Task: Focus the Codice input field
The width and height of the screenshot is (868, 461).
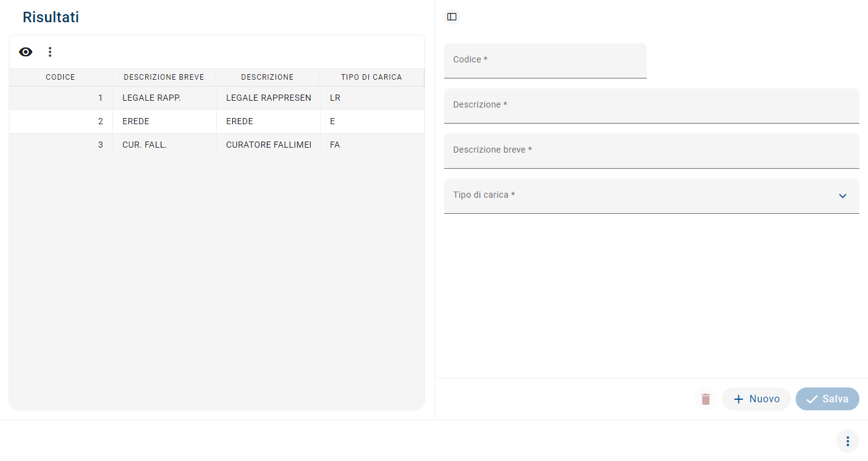Action: (545, 61)
